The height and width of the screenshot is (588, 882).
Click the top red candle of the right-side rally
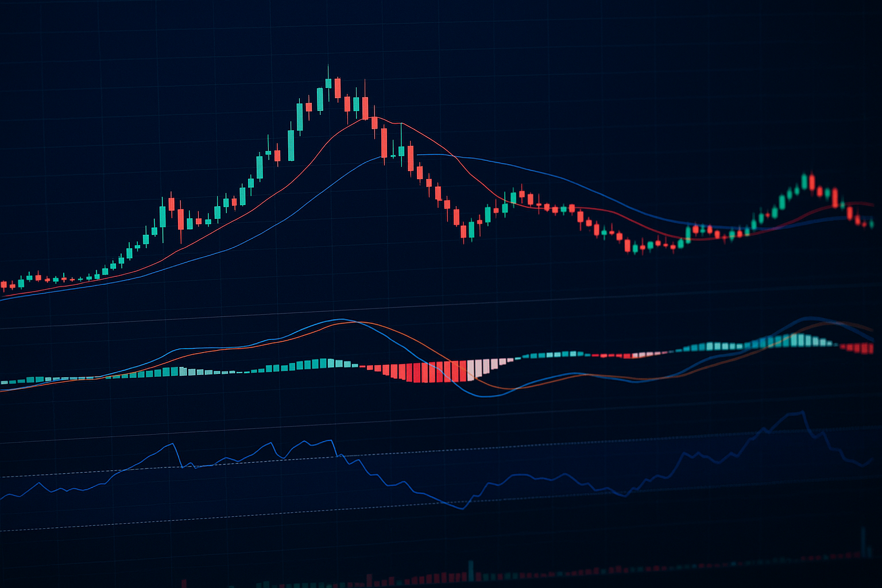[811, 183]
